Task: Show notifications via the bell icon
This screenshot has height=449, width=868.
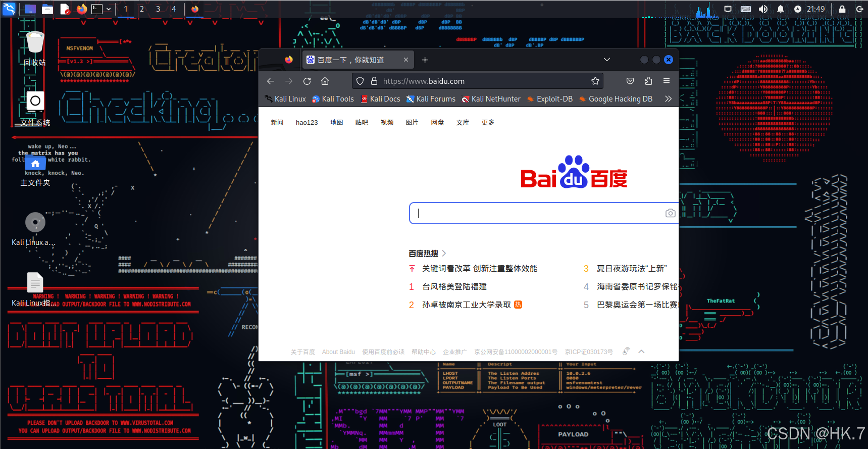Action: (x=781, y=9)
